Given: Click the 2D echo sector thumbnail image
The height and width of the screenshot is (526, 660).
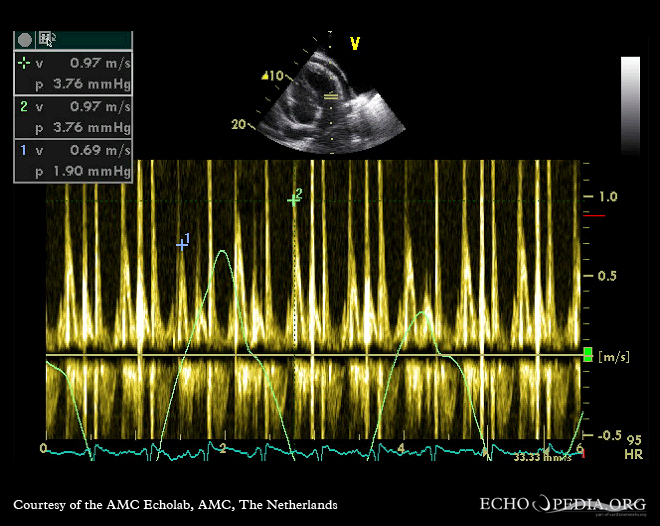Looking at the screenshot, I should coord(330,100).
